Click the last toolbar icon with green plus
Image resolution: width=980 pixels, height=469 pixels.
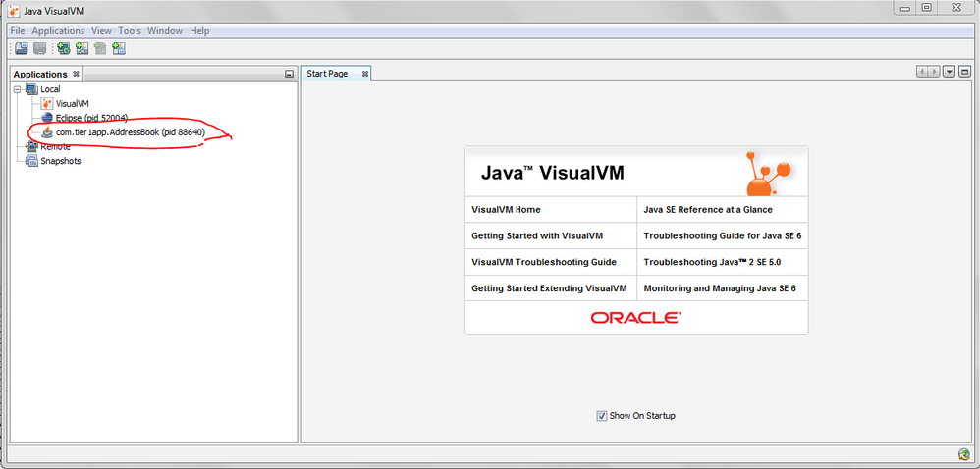(x=119, y=48)
